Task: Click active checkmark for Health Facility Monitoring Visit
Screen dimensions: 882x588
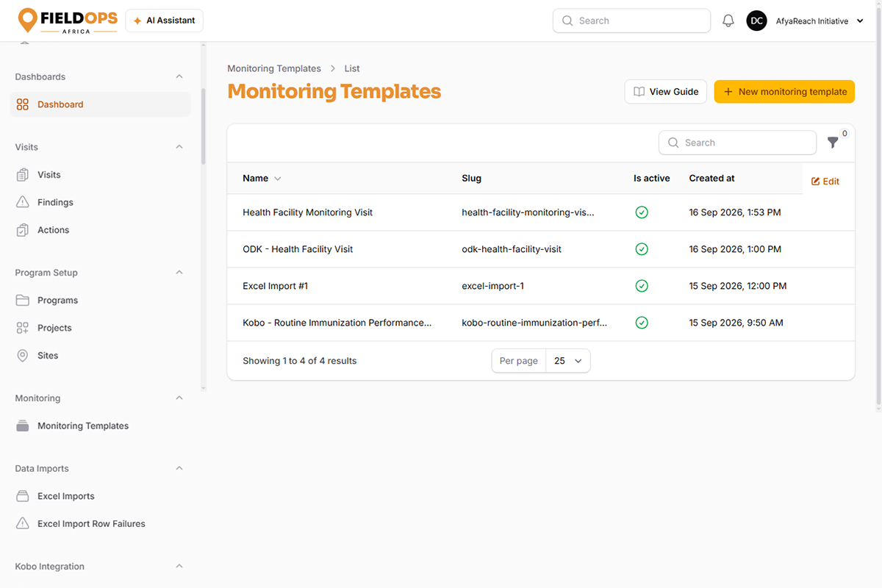Action: [x=642, y=212]
